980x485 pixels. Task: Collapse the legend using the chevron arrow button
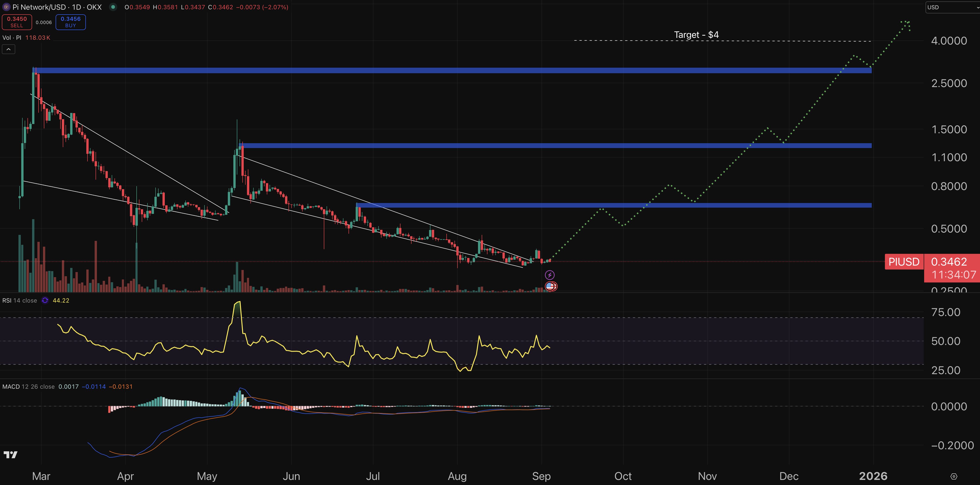pos(8,49)
